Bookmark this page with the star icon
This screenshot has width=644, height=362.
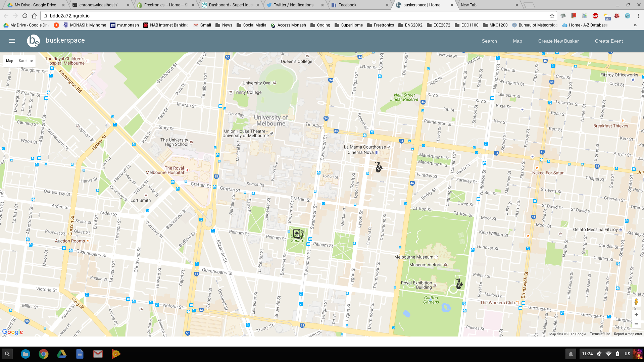[x=552, y=16]
